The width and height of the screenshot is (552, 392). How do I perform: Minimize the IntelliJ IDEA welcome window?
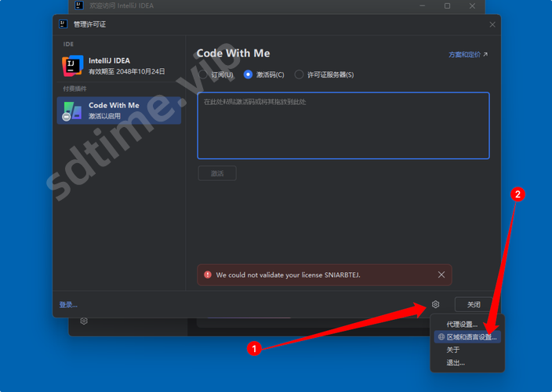422,6
